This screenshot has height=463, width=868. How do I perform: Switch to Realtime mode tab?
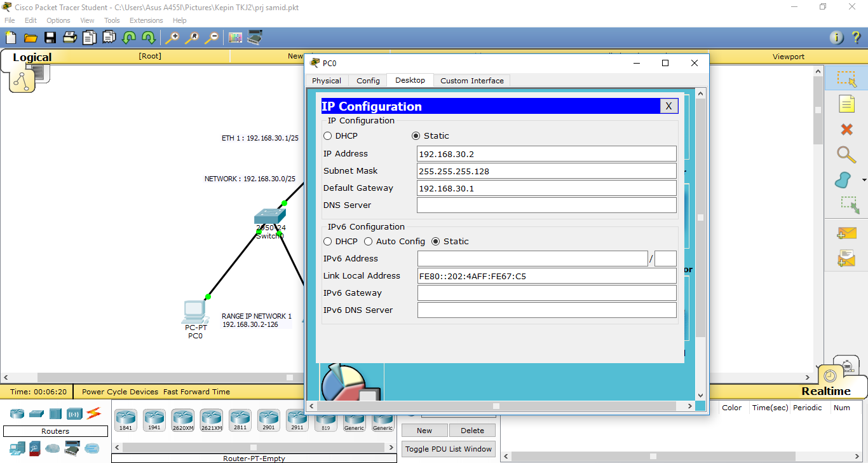[x=825, y=391]
